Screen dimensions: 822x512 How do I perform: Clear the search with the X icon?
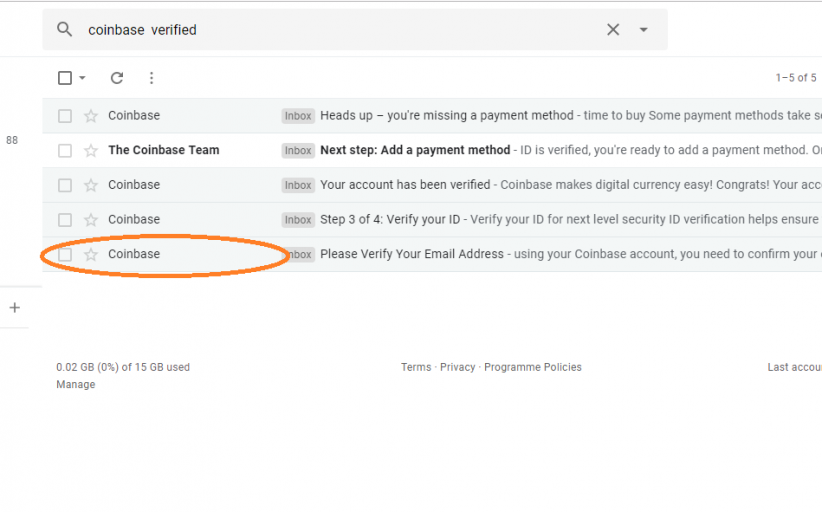point(613,30)
